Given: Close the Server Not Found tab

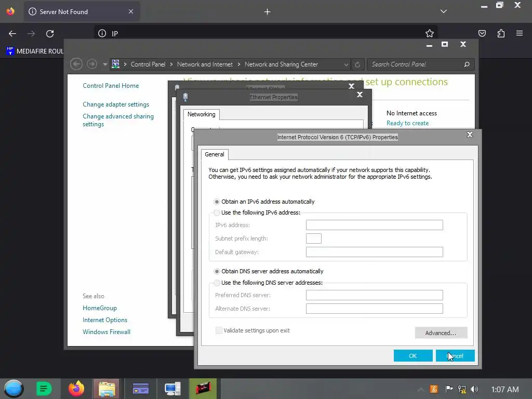Looking at the screenshot, I should click(x=131, y=11).
